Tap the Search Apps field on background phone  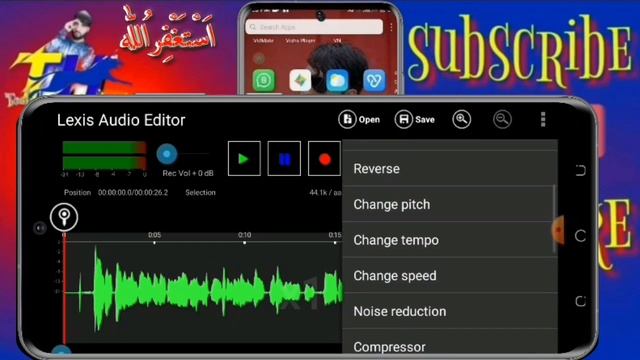pyautogui.click(x=314, y=27)
